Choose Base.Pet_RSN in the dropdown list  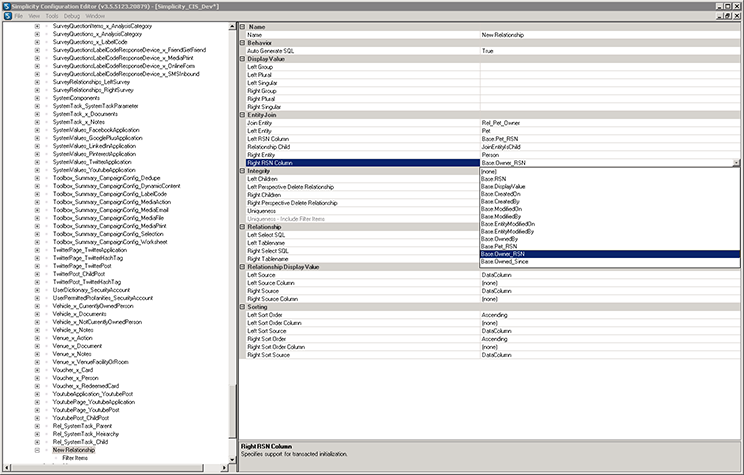pyautogui.click(x=610, y=247)
